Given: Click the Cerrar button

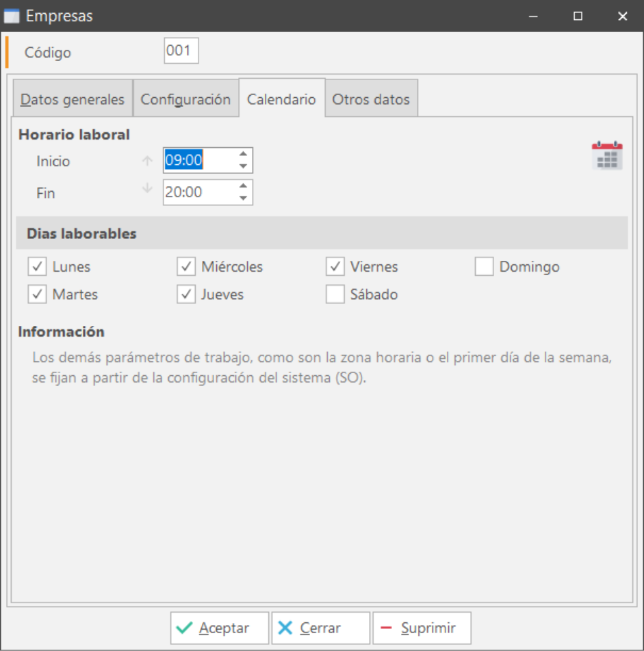Looking at the screenshot, I should [x=320, y=628].
